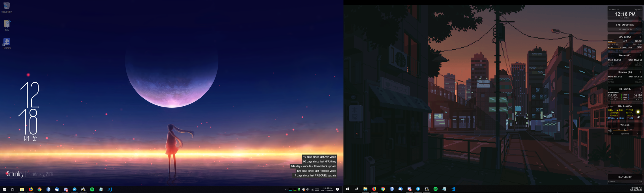Open Start menu on left monitor taskbar

coord(4,189)
